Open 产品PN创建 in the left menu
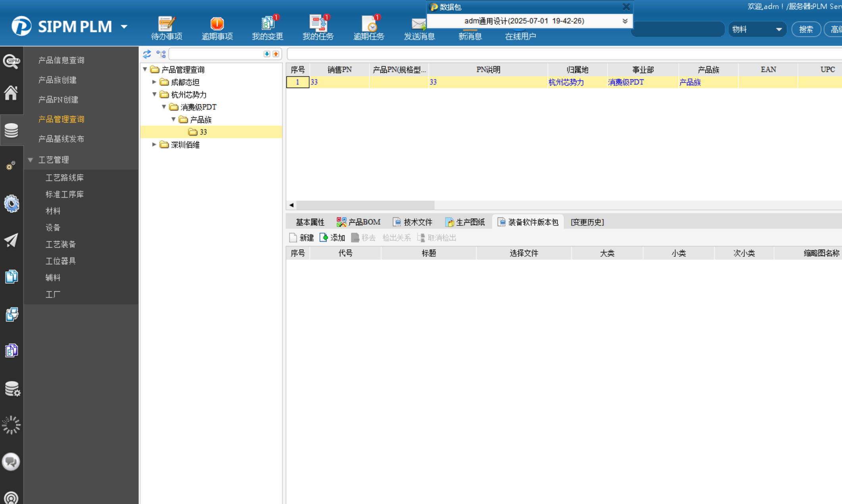The image size is (842, 504). coord(58,100)
